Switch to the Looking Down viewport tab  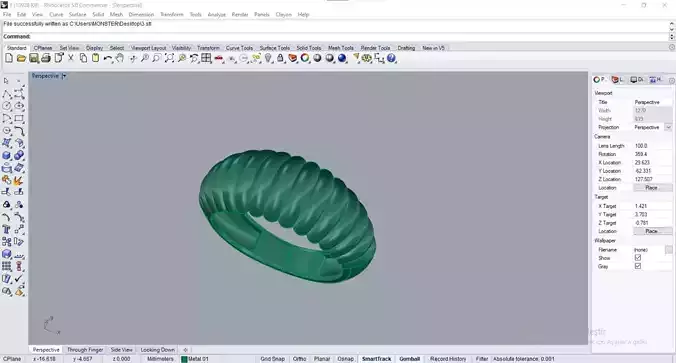pos(157,350)
